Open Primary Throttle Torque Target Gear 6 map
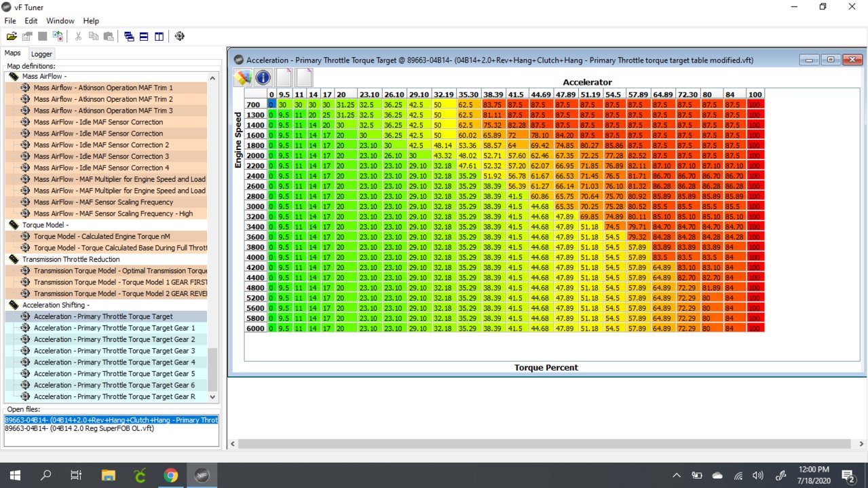Screen dimensions: 868x488 [114, 385]
